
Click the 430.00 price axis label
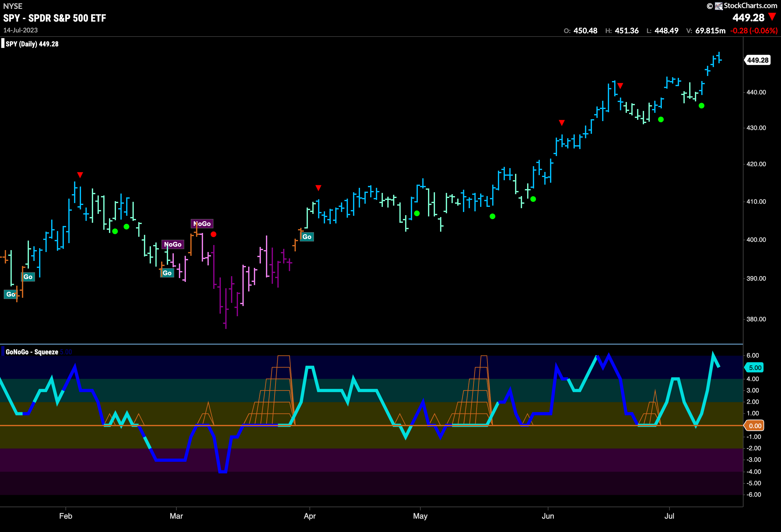[x=756, y=128]
